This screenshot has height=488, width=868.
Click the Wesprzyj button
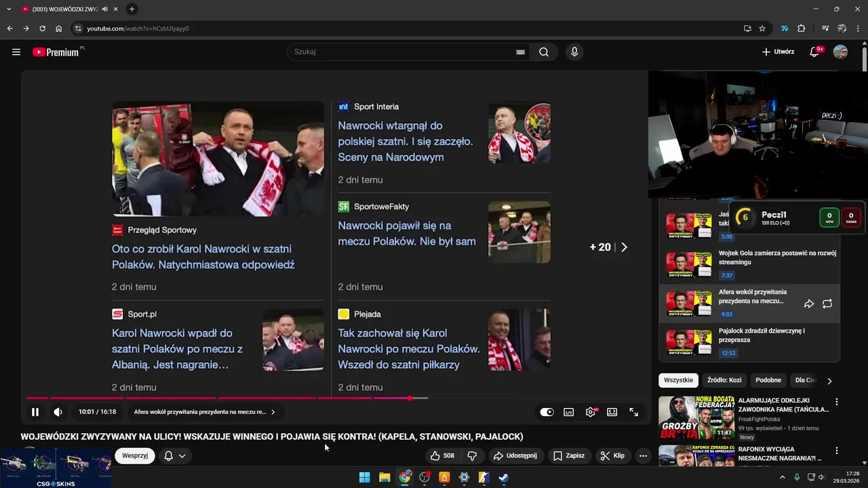point(135,455)
